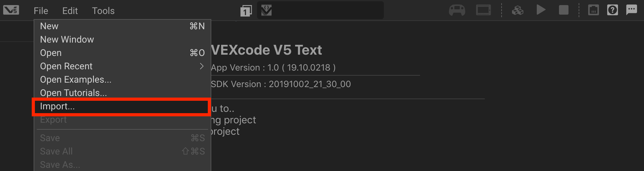Click the VEX V5 logo icon
Screen dimensions: 644x171
[x=11, y=10]
